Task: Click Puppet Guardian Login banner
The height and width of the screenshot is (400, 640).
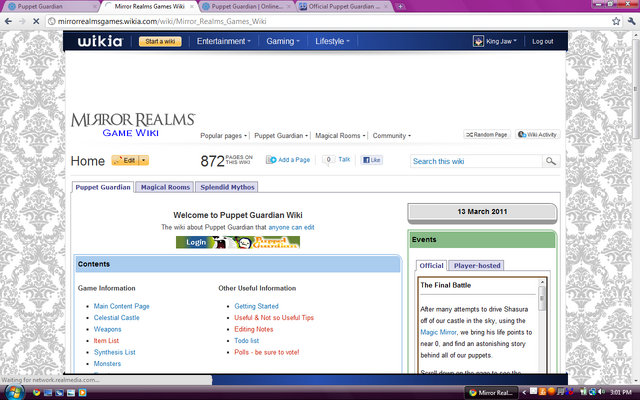Action: 238,242
